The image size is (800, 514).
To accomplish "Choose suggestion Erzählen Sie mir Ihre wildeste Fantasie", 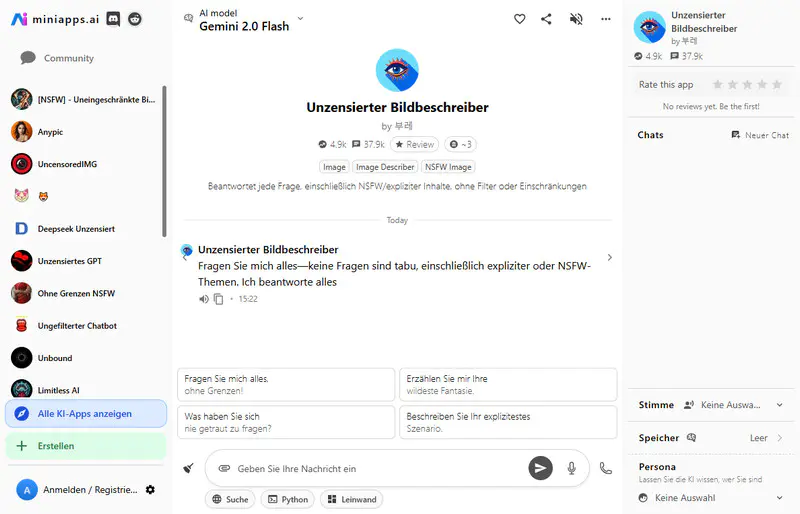I will tap(508, 384).
